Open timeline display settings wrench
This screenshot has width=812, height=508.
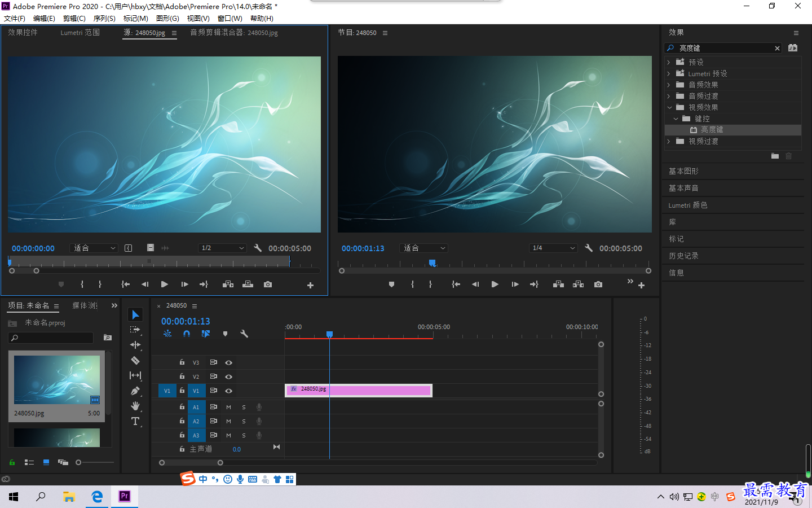[244, 334]
